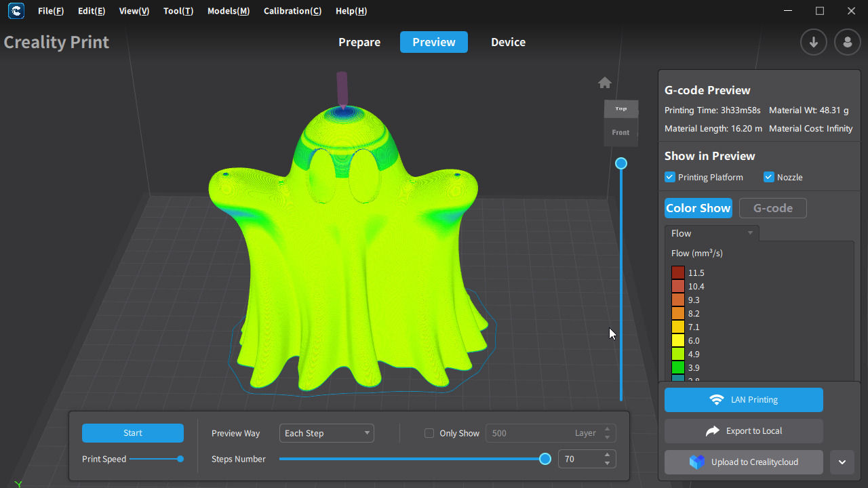The image size is (868, 488).
Task: Expand the Flow color mode dropdown
Action: (712, 233)
